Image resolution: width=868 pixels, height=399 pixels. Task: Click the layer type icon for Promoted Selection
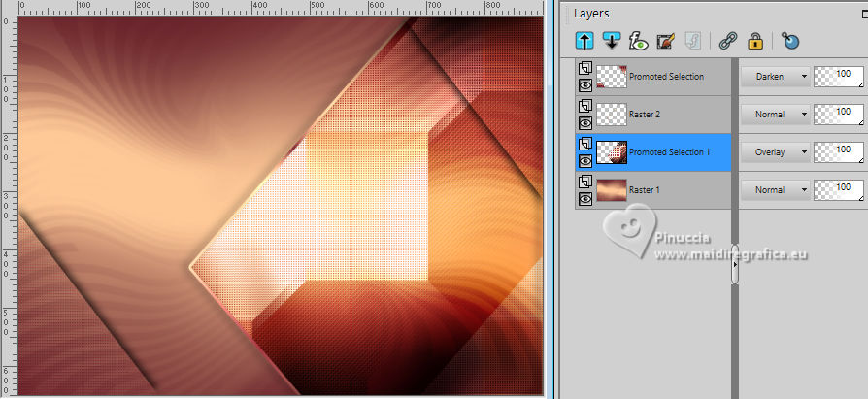585,69
